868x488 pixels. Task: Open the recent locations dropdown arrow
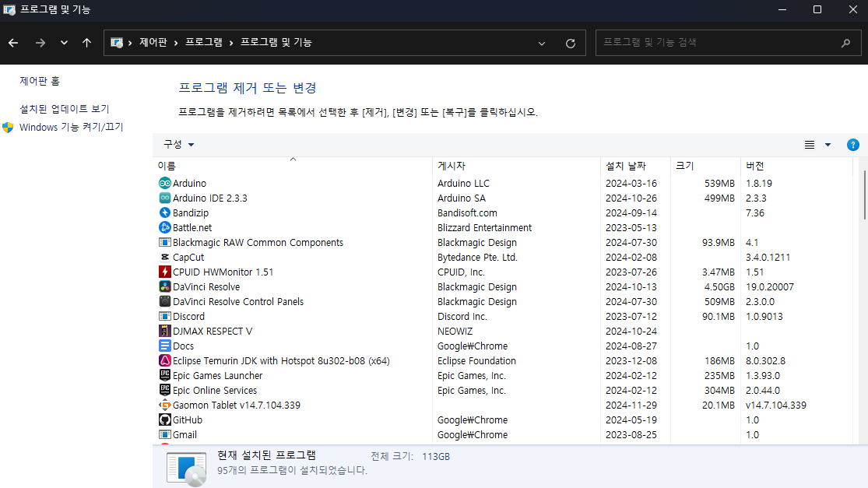coord(64,43)
